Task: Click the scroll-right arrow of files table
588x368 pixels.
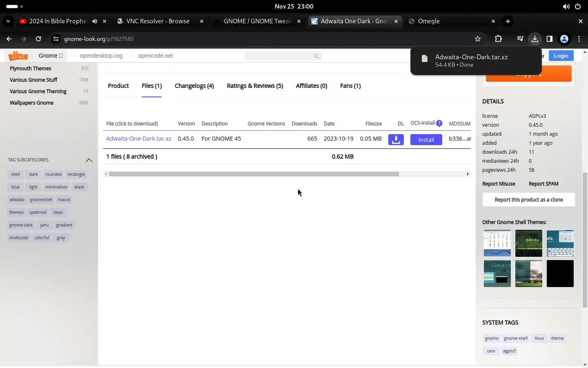Action: click(x=468, y=174)
